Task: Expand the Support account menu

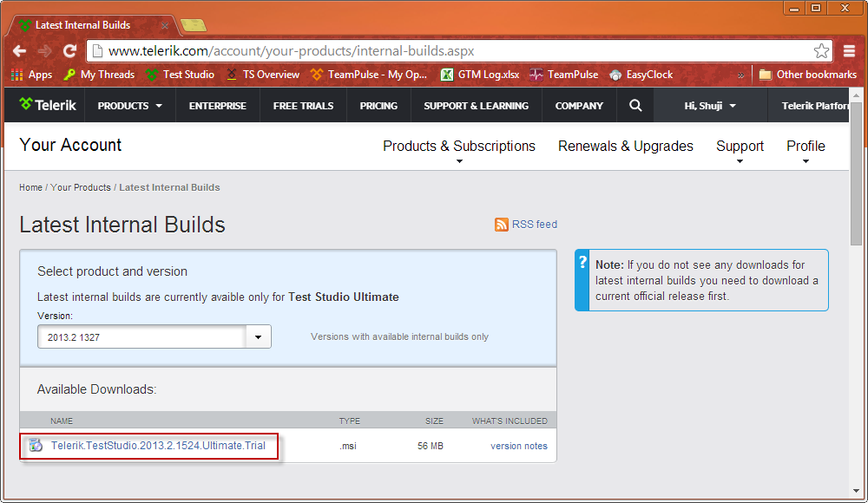Action: pos(740,146)
